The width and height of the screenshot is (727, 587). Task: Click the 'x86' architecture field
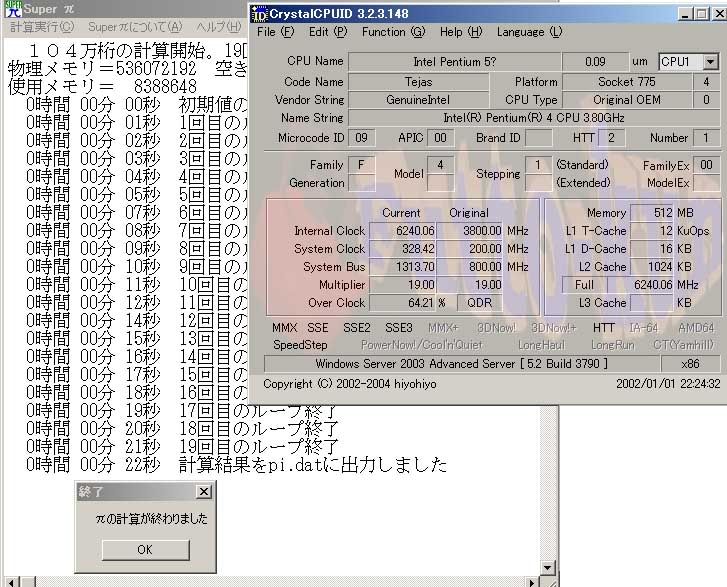click(x=690, y=364)
